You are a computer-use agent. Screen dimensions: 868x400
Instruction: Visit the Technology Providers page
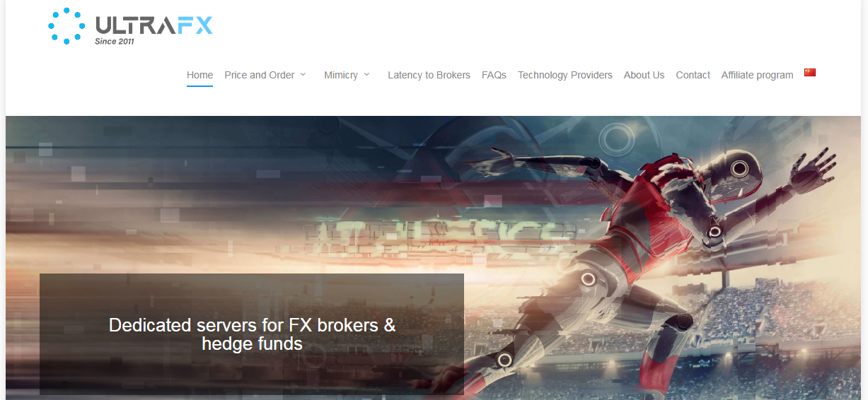(x=565, y=75)
